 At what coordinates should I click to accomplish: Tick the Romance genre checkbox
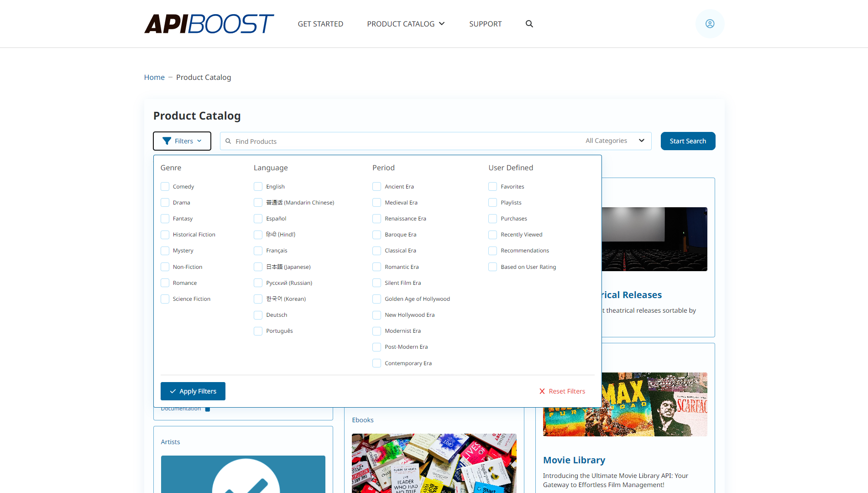[165, 283]
